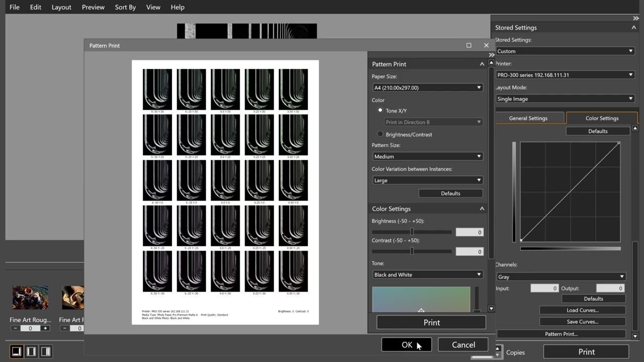Screen dimensions: 644x362
Task: Collapse the Pattern Print dialog side panel arrows
Action: tap(492, 55)
